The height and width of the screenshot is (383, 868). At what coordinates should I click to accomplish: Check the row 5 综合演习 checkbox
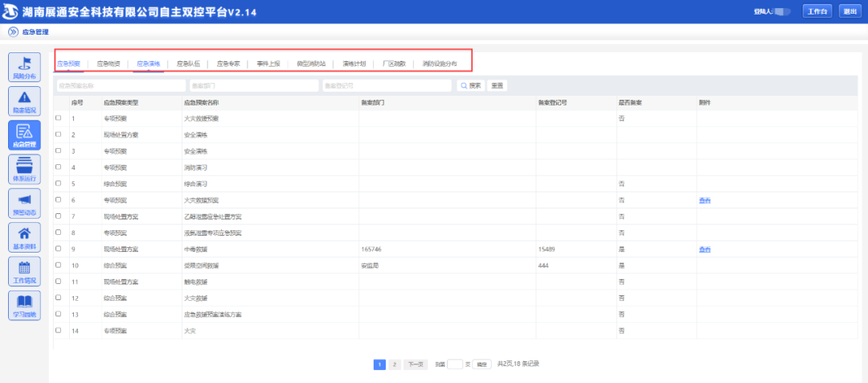(59, 183)
